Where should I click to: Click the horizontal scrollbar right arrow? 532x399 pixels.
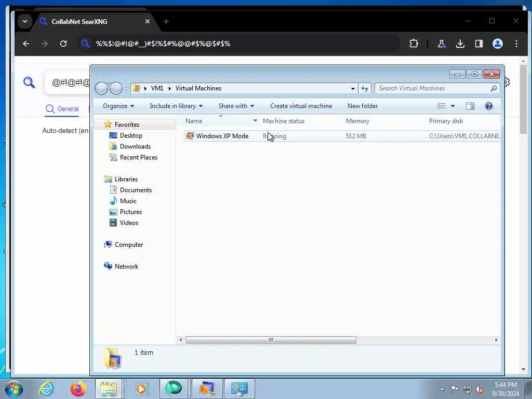[x=496, y=340]
